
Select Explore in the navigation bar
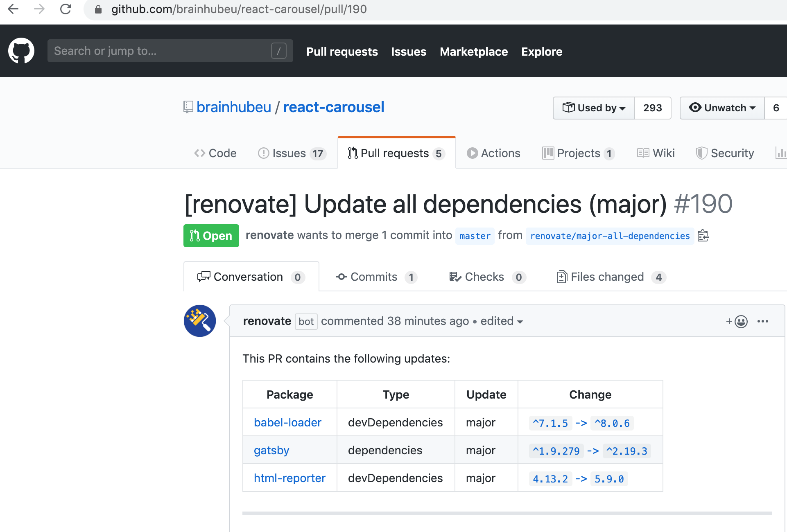[x=541, y=52]
